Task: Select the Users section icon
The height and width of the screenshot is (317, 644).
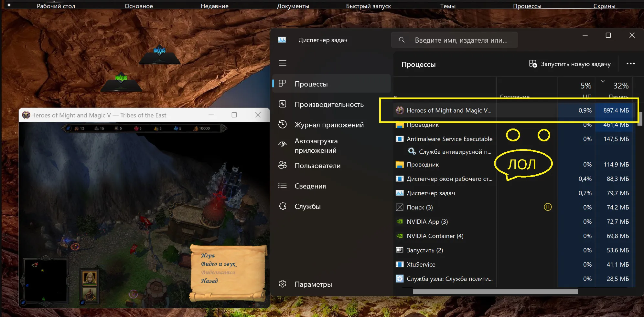Action: click(x=283, y=165)
